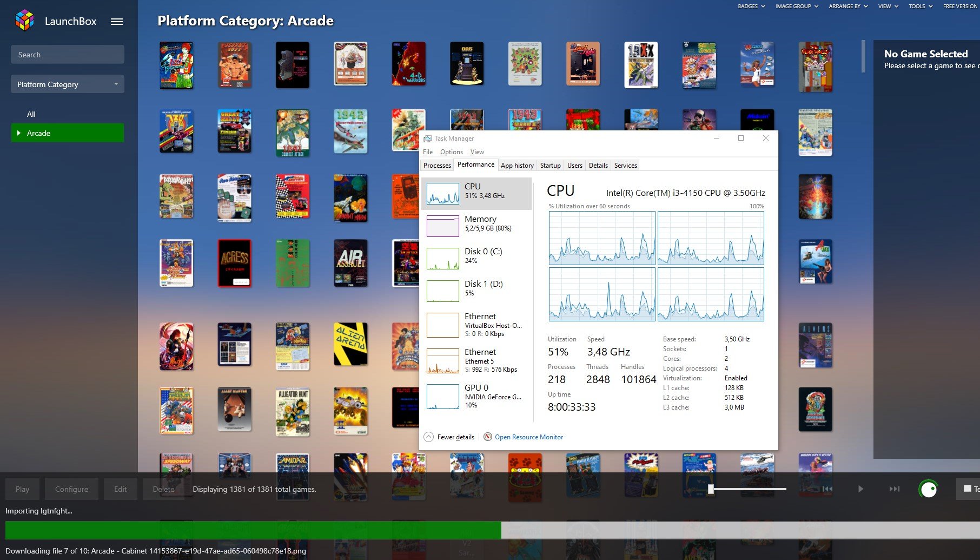The image size is (980, 560).
Task: Open the IMAGE GROUP dropdown
Action: [797, 6]
